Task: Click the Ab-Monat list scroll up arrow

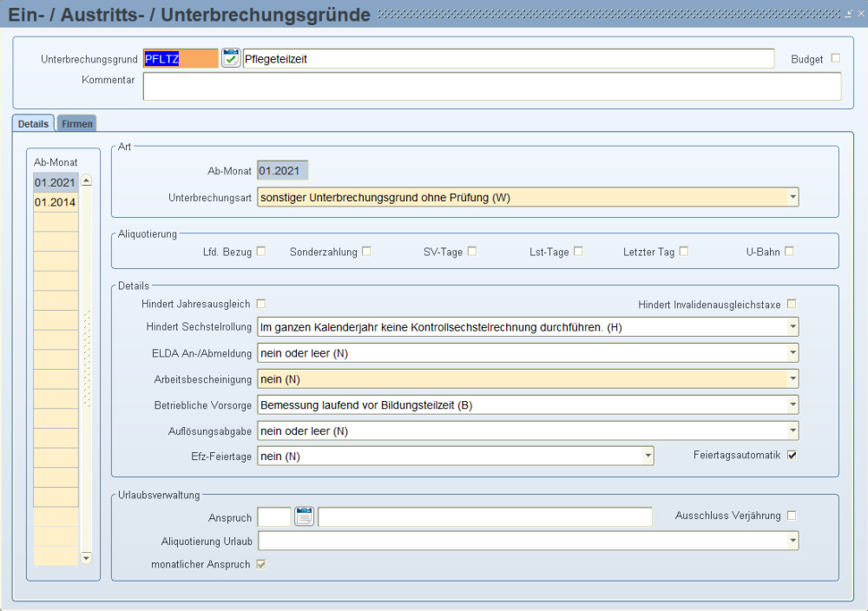Action: [86, 181]
